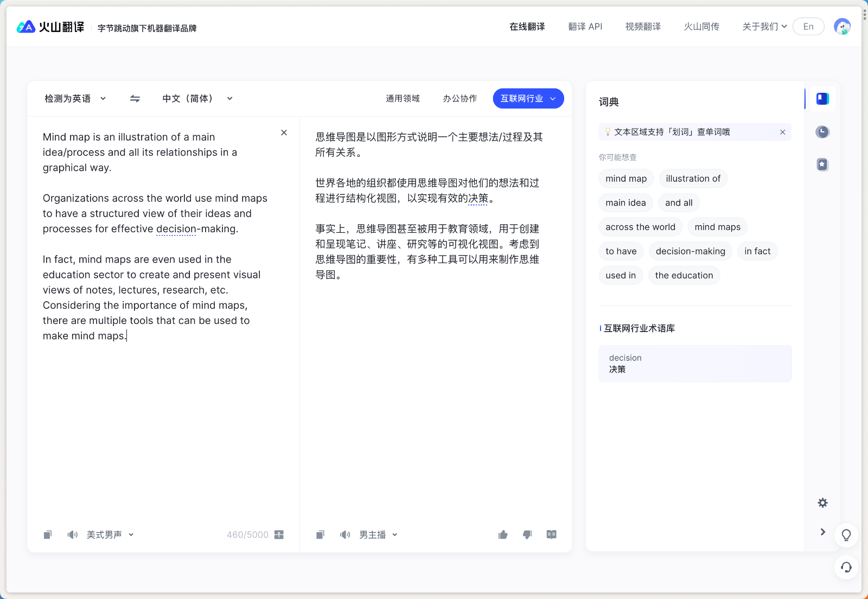The image size is (868, 599).
Task: Open the 互联网行业 domain dropdown
Action: [528, 99]
